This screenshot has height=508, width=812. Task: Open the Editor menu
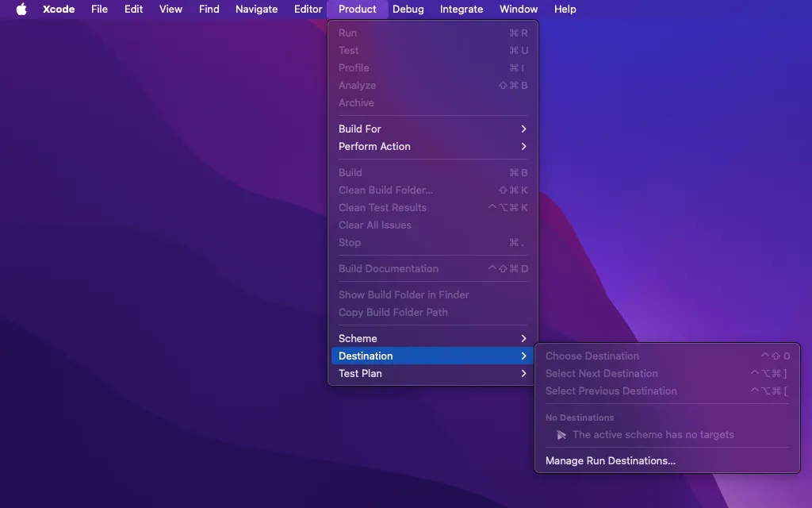pos(308,9)
